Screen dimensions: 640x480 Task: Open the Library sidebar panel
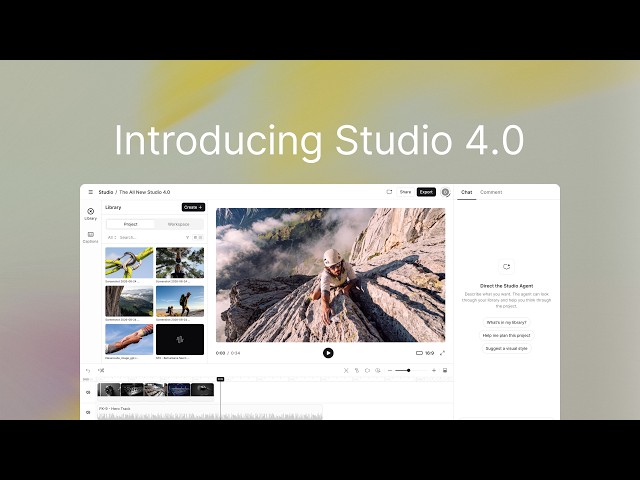91,214
